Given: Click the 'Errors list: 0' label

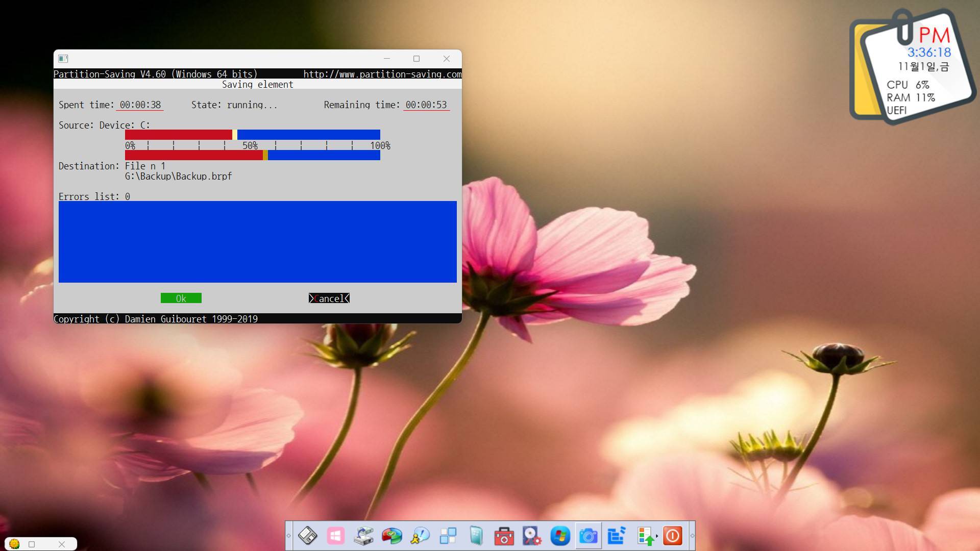Looking at the screenshot, I should point(94,196).
